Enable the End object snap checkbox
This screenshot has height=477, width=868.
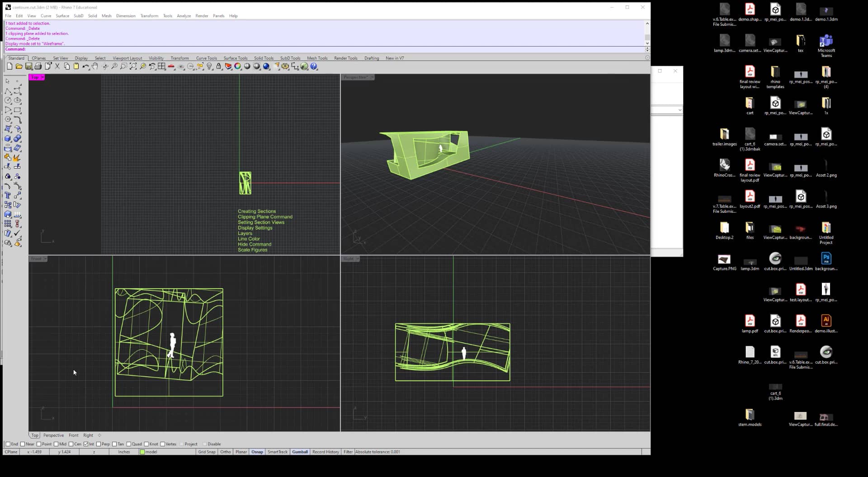click(x=8, y=444)
